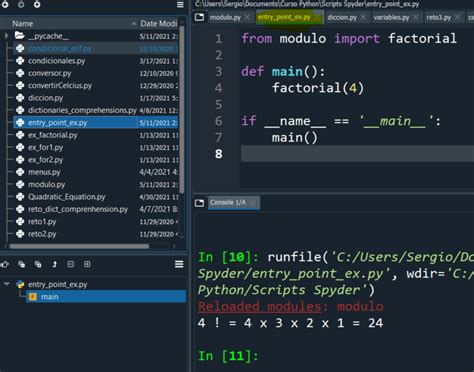Select Quadratic_Equation.py in file list

tap(96, 197)
